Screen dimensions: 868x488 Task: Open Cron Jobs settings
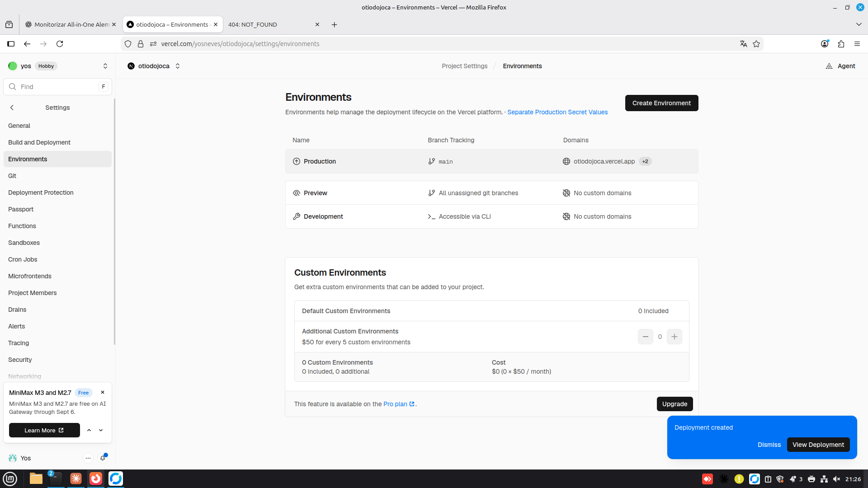coord(57,259)
